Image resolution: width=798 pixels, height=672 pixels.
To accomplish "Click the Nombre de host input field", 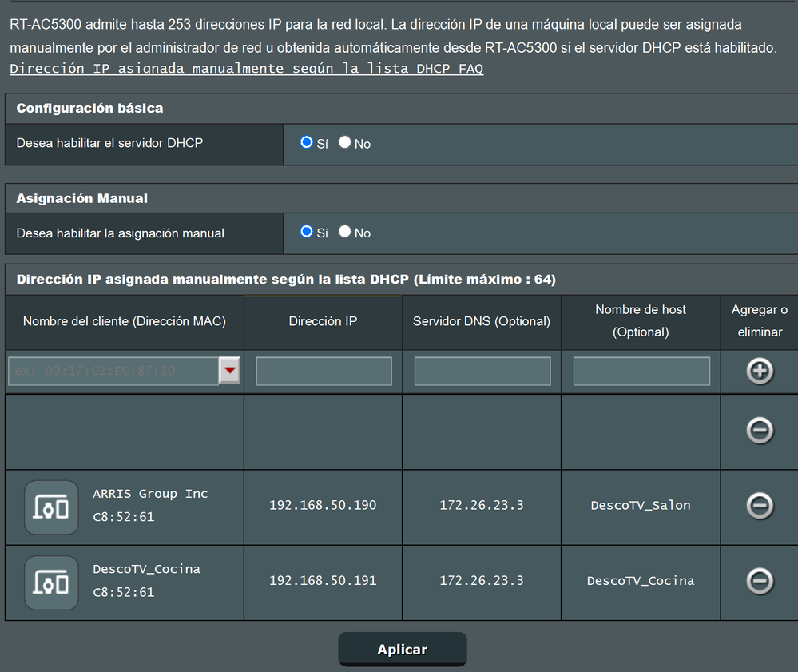I will click(x=640, y=371).
